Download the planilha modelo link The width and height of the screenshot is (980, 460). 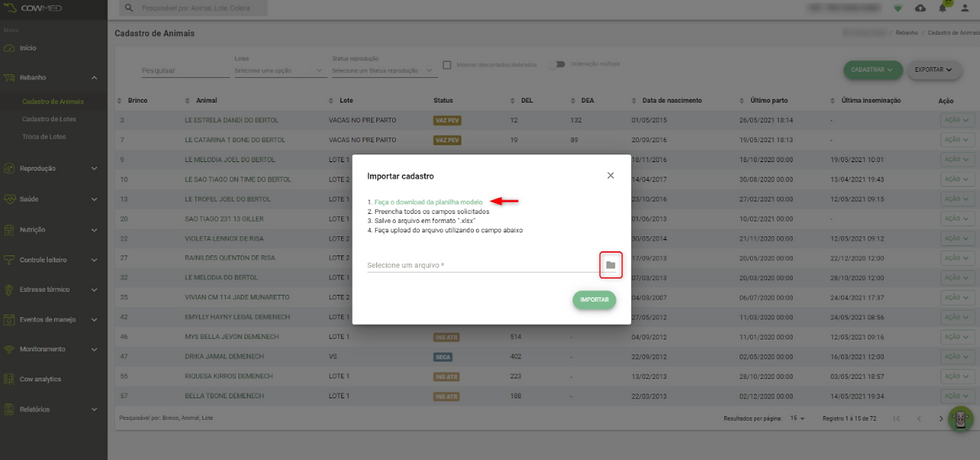429,202
